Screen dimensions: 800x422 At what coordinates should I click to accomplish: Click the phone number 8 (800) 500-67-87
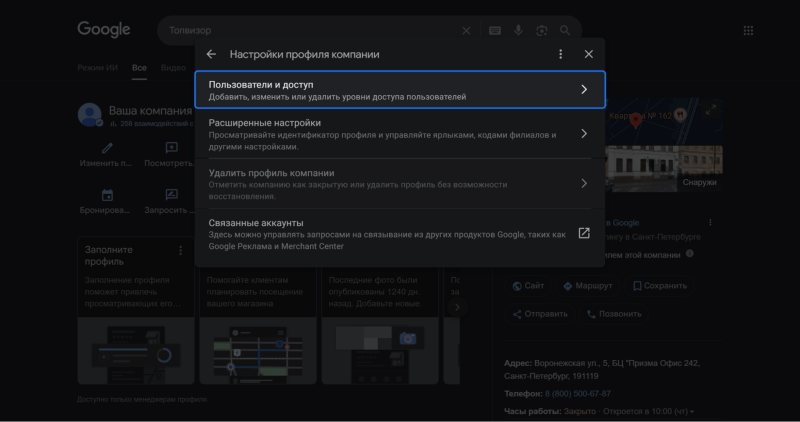[x=578, y=393]
